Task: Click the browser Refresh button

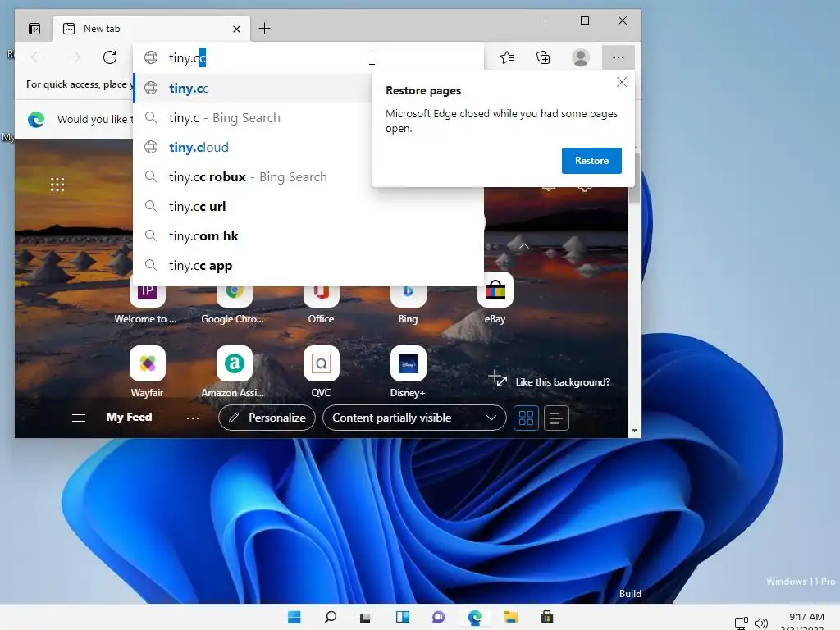Action: pos(110,57)
